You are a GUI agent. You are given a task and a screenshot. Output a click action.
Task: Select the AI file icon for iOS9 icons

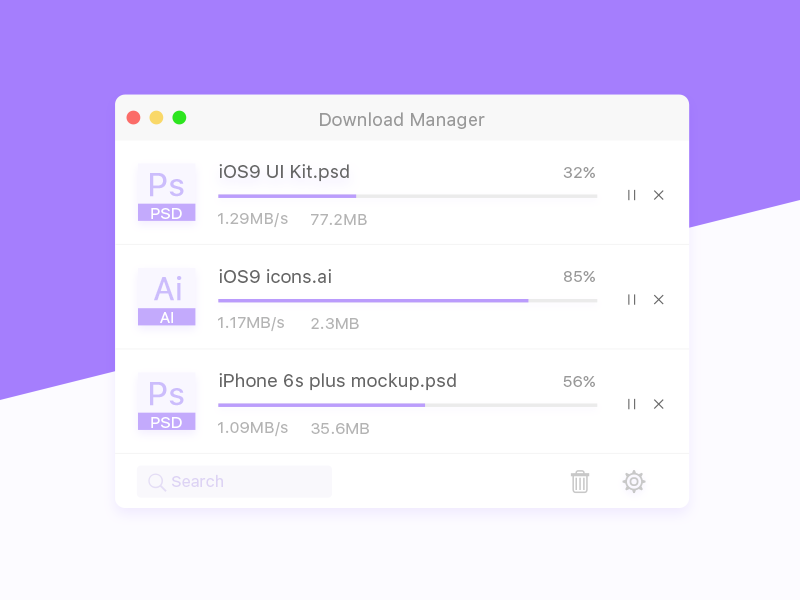click(x=166, y=290)
